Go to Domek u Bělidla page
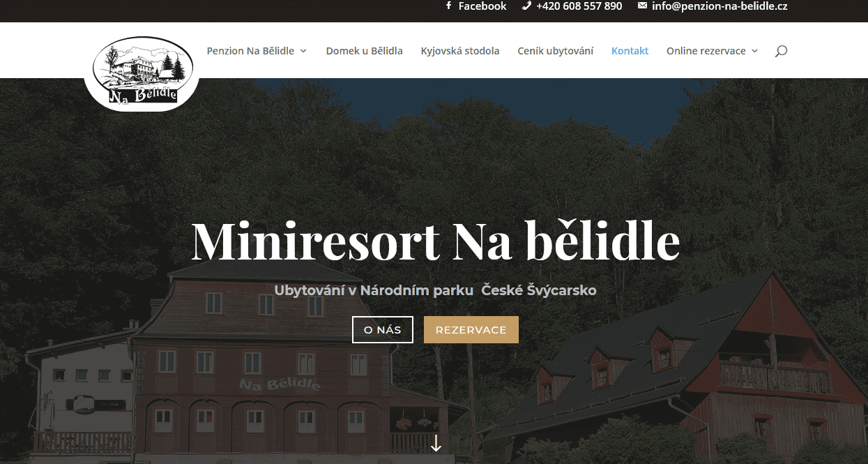868x464 pixels. click(x=365, y=51)
